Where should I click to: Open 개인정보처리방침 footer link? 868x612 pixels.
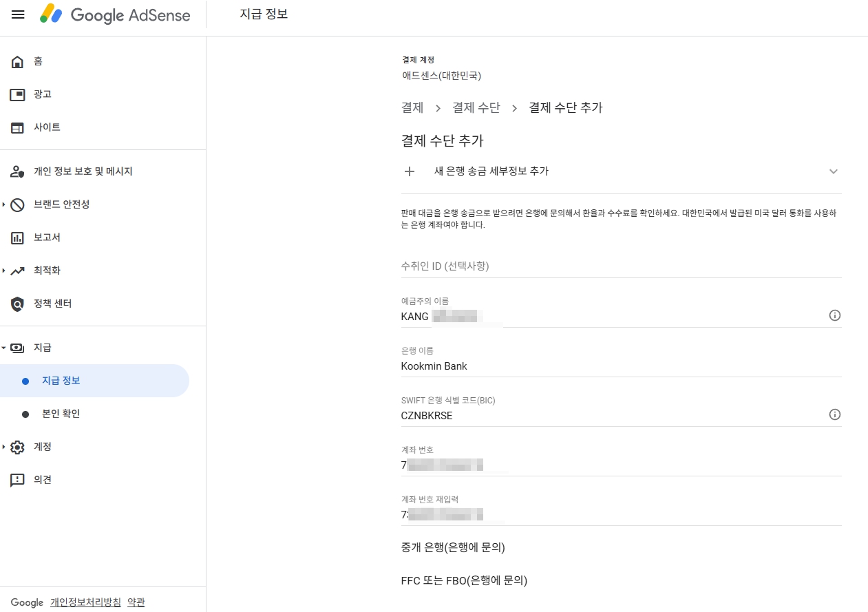pyautogui.click(x=85, y=602)
